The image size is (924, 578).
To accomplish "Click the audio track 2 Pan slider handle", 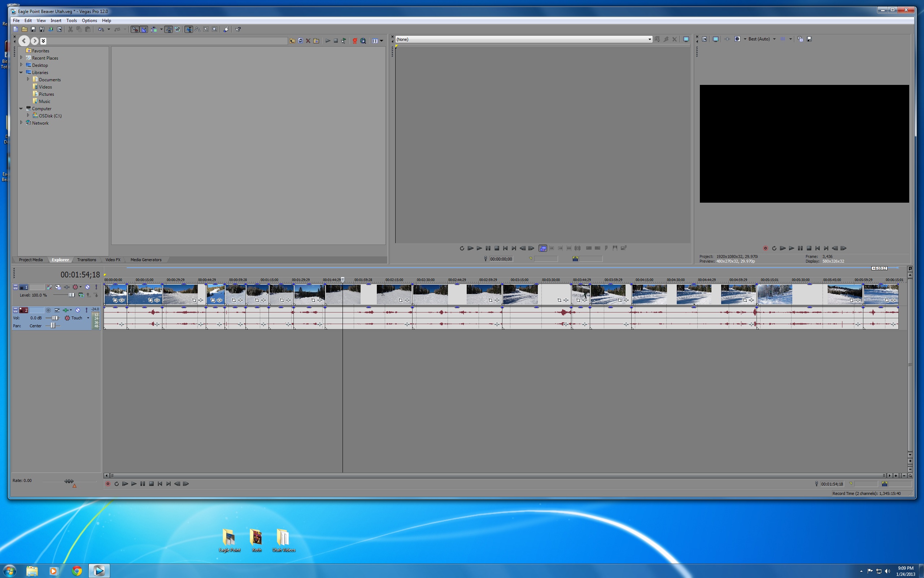I will pyautogui.click(x=53, y=326).
